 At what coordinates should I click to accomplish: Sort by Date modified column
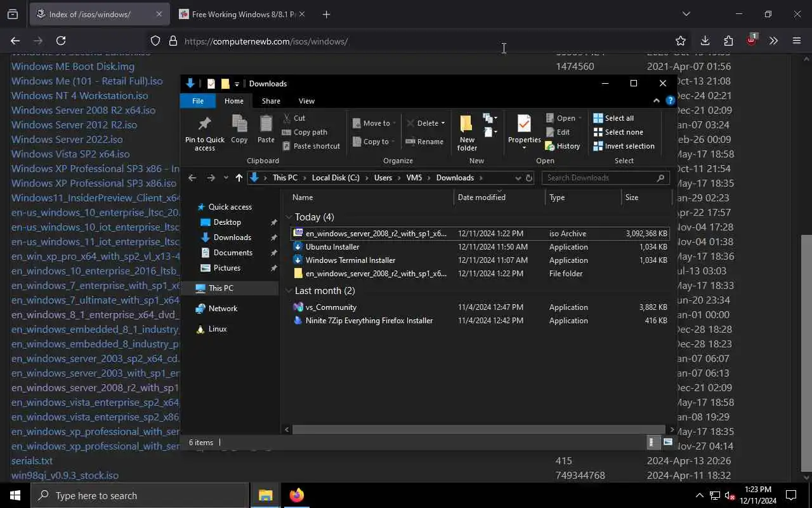(x=499, y=197)
